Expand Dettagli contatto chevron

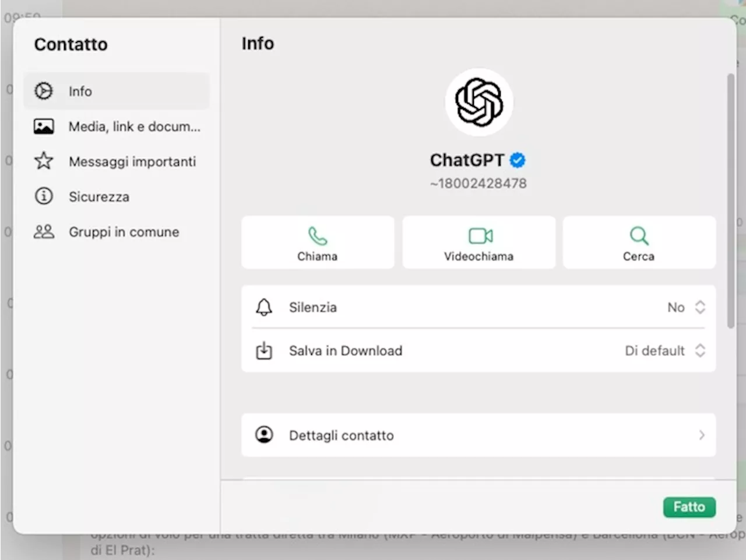click(x=702, y=435)
